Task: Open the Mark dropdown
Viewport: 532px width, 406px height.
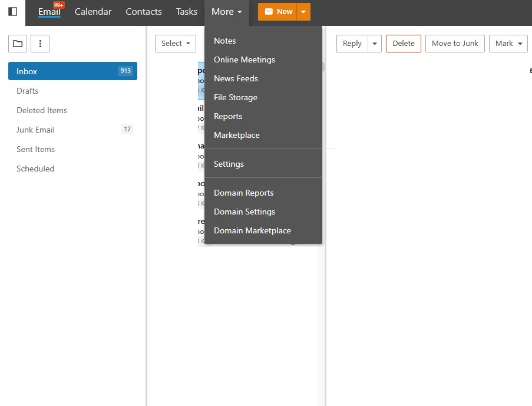Action: 508,44
